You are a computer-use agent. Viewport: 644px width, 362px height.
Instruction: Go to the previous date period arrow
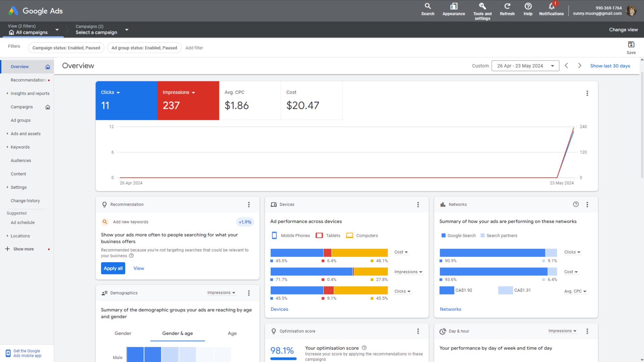(566, 66)
